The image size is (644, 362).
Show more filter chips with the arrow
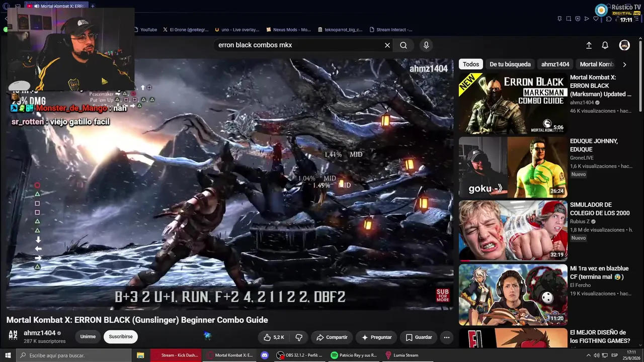click(x=624, y=64)
